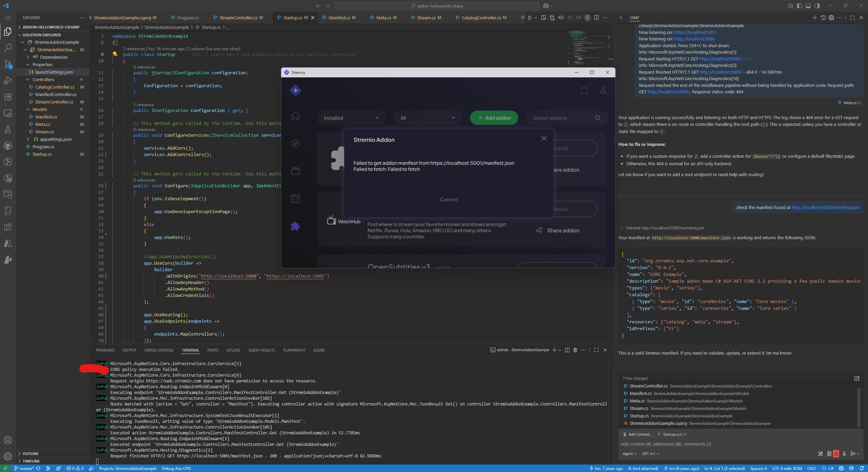
Task: Open the GitHub view in activity bar
Action: pyautogui.click(x=8, y=146)
